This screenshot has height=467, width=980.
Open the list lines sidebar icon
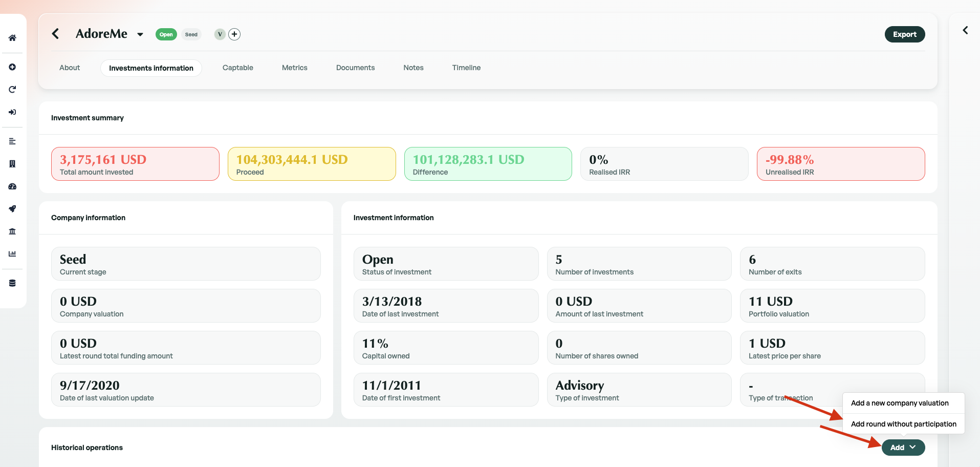coord(12,141)
